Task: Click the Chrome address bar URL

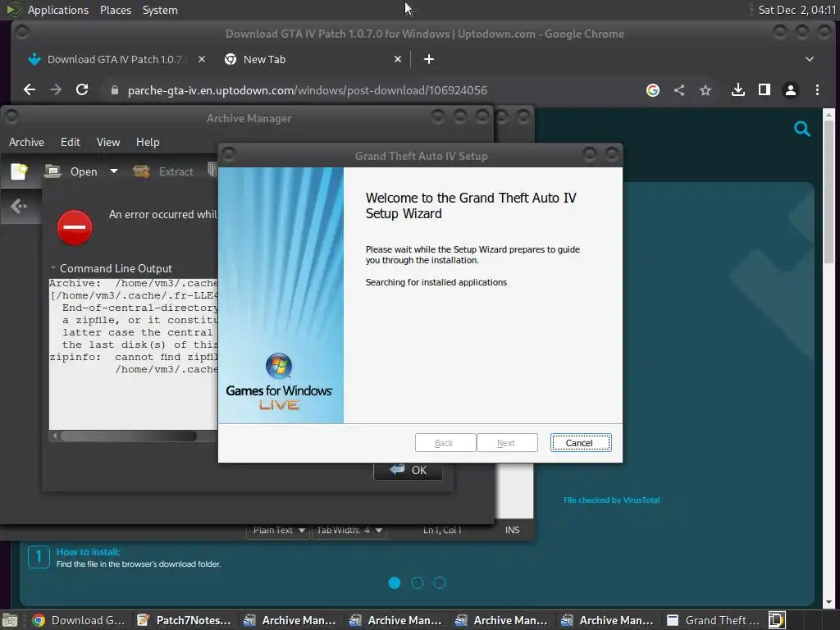Action: point(308,90)
